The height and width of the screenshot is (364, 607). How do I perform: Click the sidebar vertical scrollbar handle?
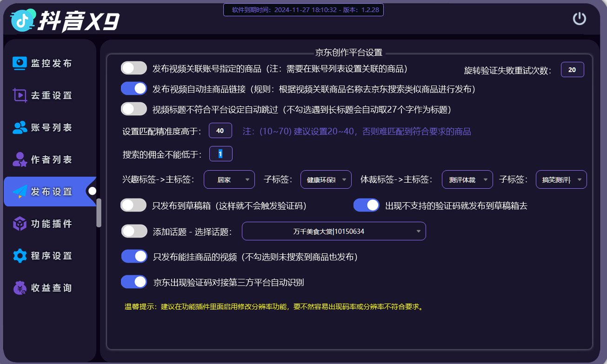[99, 213]
